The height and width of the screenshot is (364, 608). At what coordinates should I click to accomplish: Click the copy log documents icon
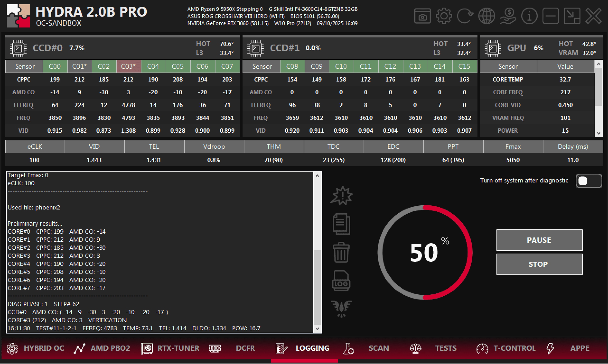coord(341,224)
